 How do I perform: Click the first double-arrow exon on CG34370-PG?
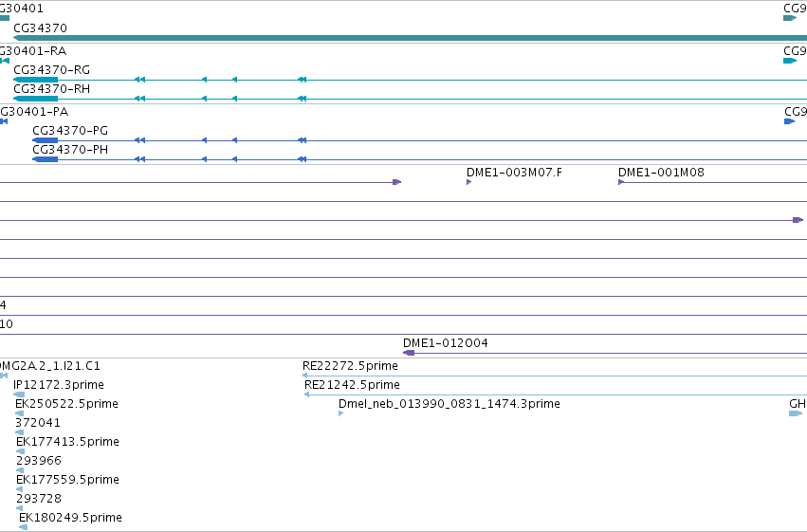(139, 140)
